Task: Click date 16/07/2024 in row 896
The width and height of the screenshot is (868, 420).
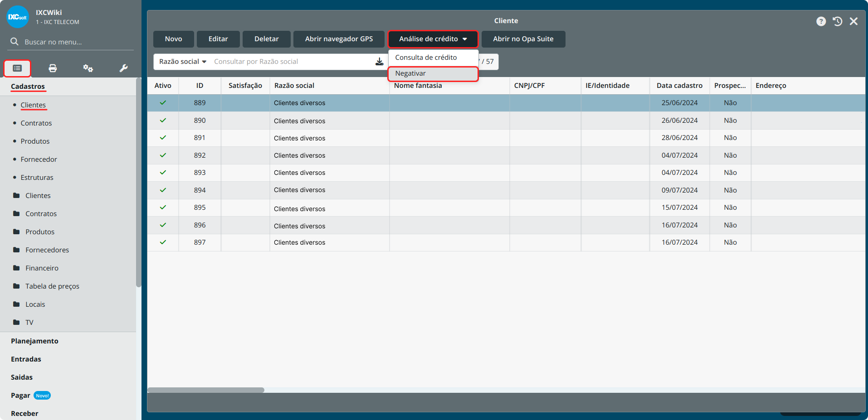Action: point(679,225)
